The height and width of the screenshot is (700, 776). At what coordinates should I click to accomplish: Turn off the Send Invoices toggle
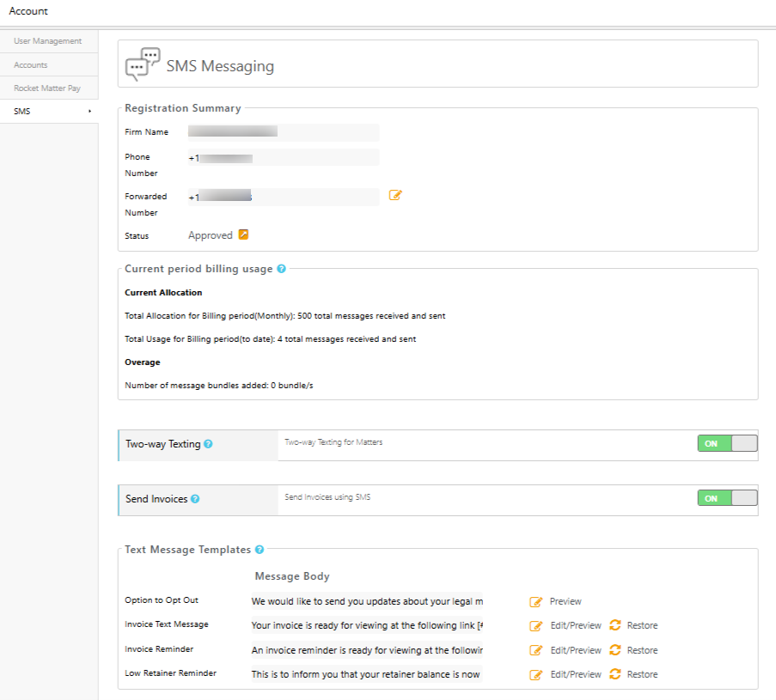[x=727, y=498]
